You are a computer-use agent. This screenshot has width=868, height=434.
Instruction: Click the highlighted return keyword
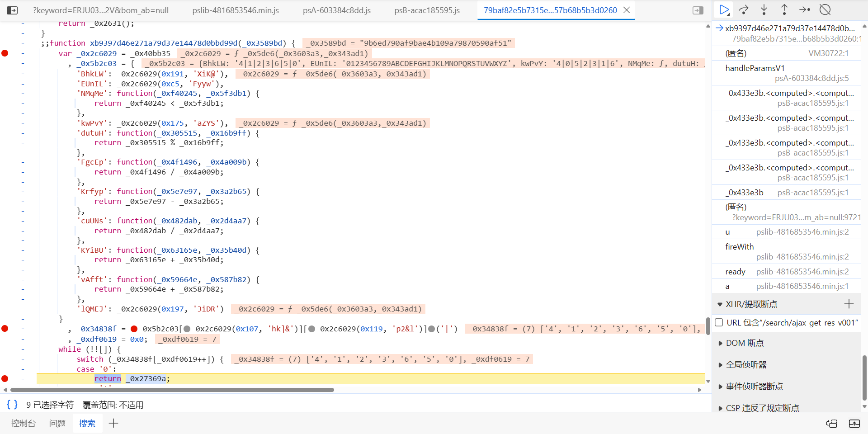[x=108, y=379]
